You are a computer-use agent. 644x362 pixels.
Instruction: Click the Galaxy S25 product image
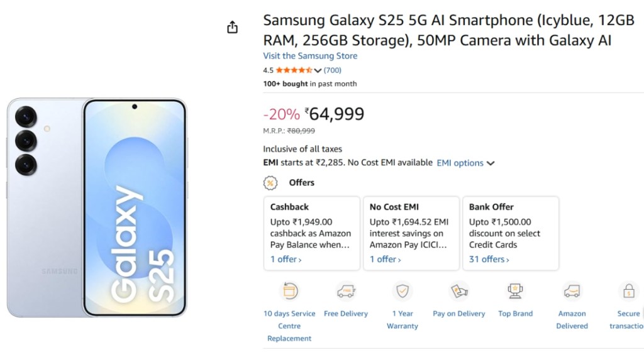click(97, 207)
